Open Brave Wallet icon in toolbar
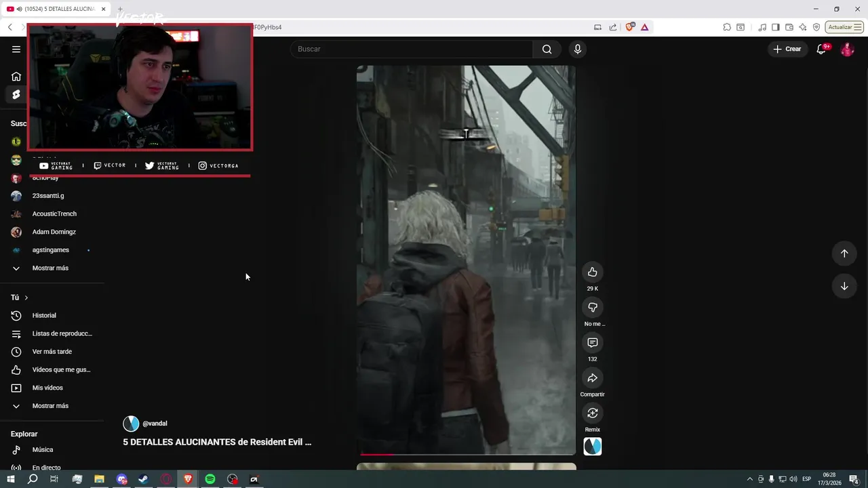The image size is (868, 488). tap(789, 27)
